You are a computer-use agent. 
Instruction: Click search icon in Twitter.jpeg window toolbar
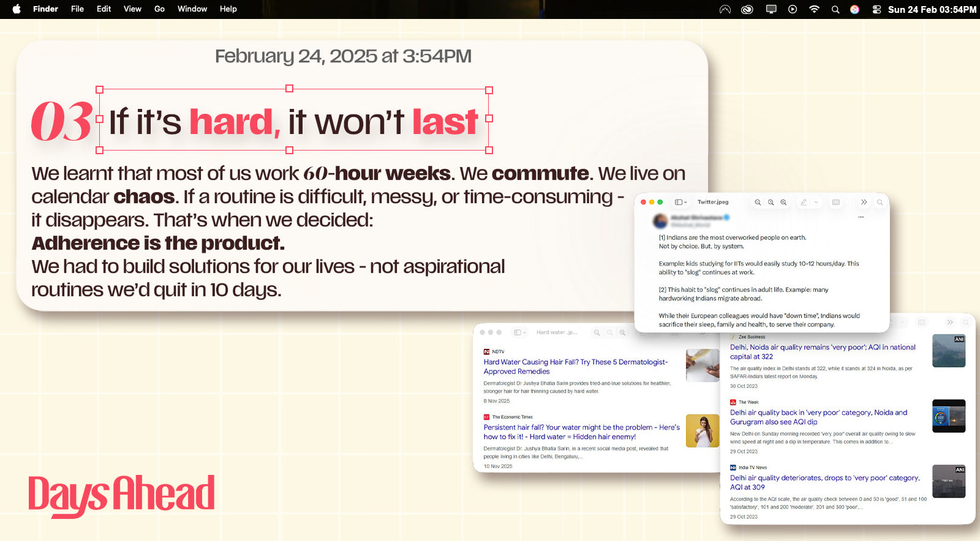click(x=880, y=203)
